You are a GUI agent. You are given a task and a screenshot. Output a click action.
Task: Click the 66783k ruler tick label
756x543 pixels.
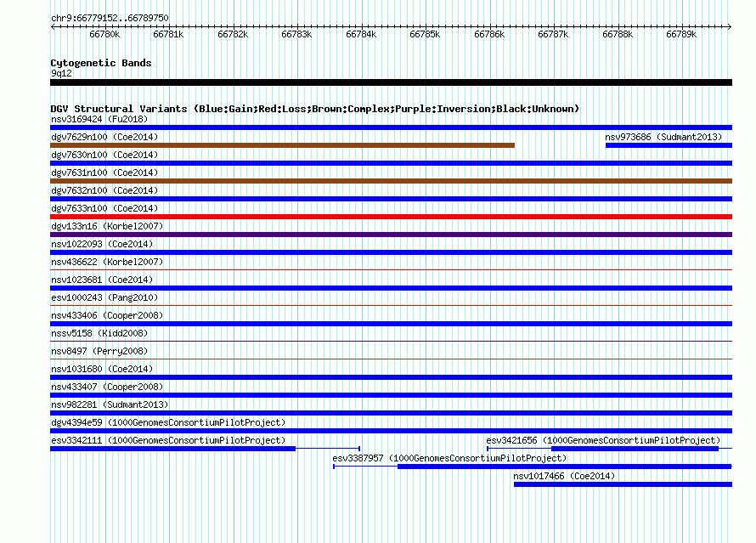(x=296, y=34)
